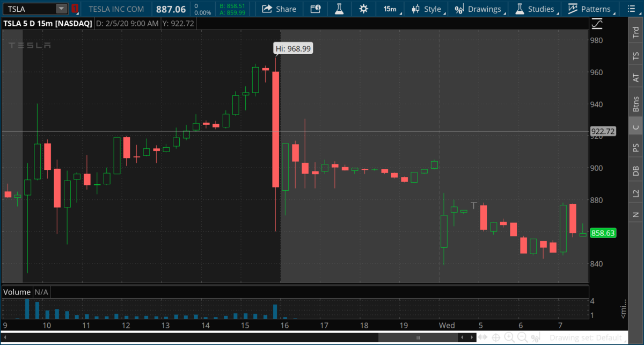Open the symbol selector dropdown arrow
644x345 pixels.
tap(62, 9)
